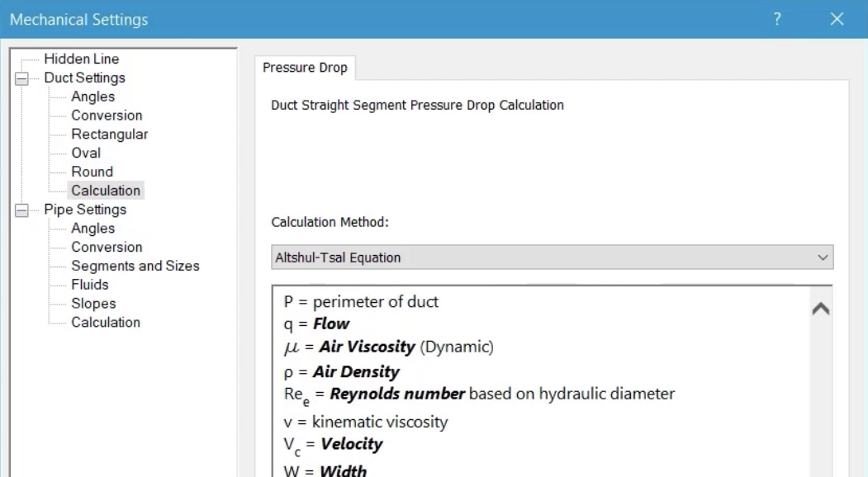Click the Duct Straight Segment Pressure Drop heading
Screen dimensions: 868x477
point(417,105)
